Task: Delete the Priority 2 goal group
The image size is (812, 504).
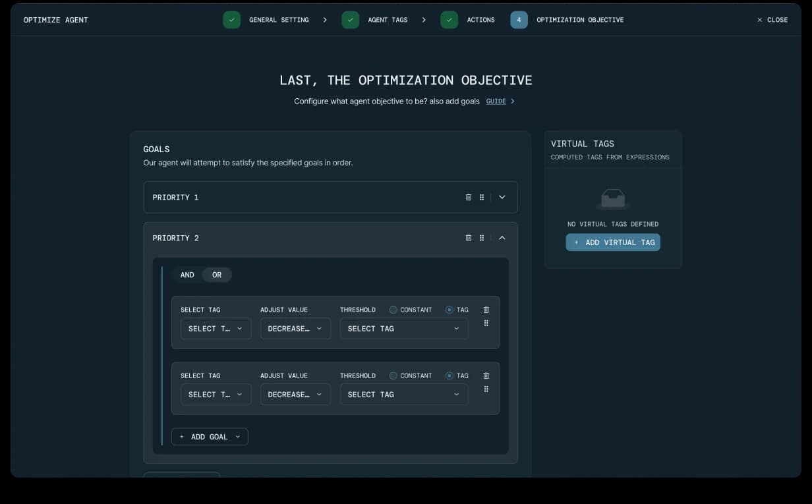Action: pyautogui.click(x=469, y=238)
